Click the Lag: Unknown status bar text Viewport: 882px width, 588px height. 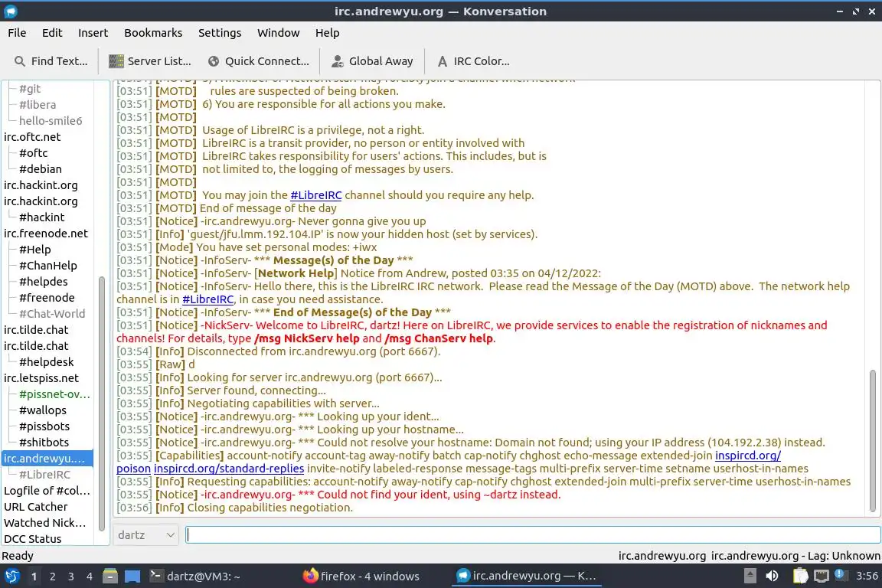844,556
